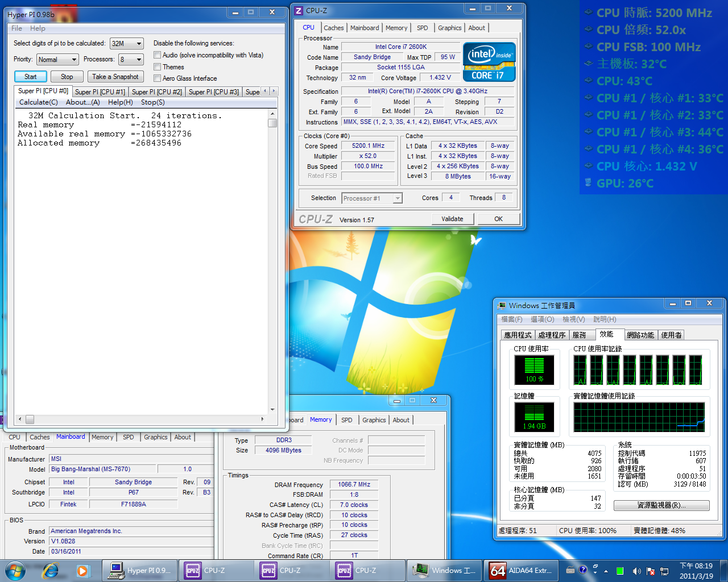Click OK button in CPU-Z
The image size is (728, 582).
pyautogui.click(x=498, y=219)
